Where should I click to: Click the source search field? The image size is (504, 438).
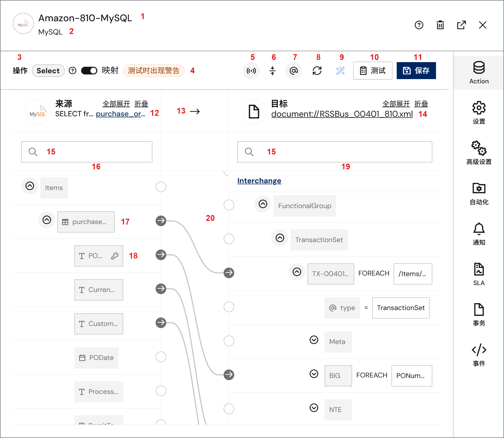(x=87, y=152)
